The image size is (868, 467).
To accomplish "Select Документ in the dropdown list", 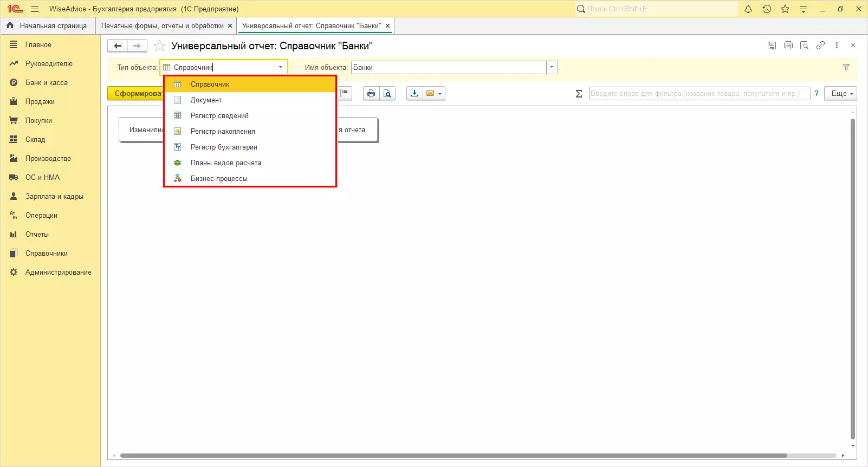I will pos(250,100).
